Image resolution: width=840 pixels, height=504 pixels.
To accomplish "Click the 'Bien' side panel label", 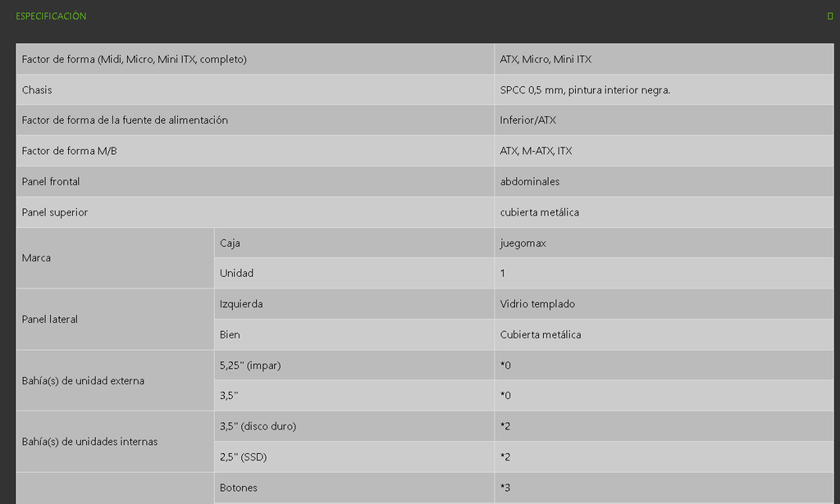I will click(230, 334).
